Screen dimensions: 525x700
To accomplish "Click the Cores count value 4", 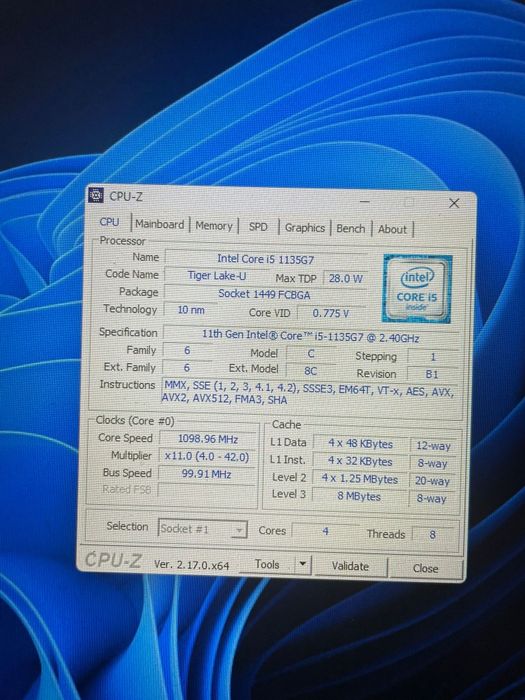I will [325, 531].
